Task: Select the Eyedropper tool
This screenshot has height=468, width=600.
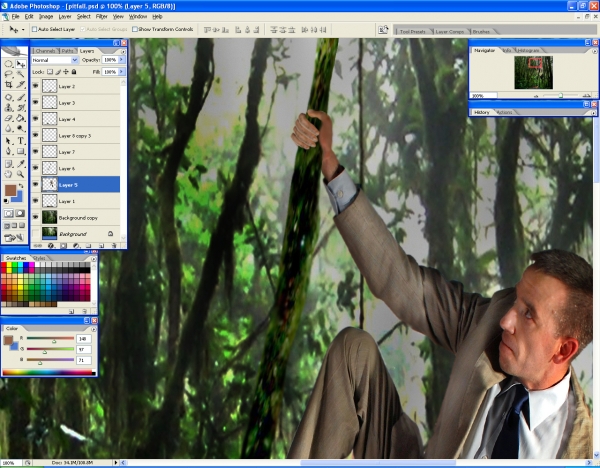Action: point(20,164)
